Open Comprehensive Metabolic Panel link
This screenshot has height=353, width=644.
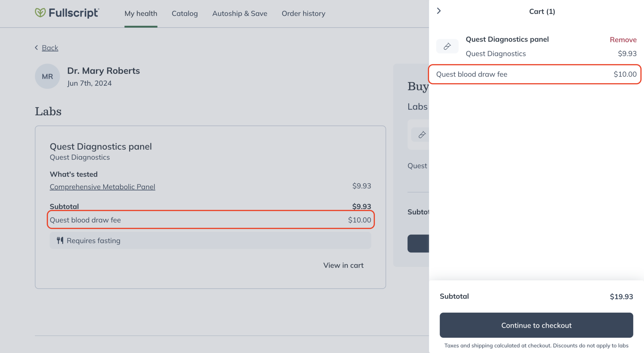[103, 187]
